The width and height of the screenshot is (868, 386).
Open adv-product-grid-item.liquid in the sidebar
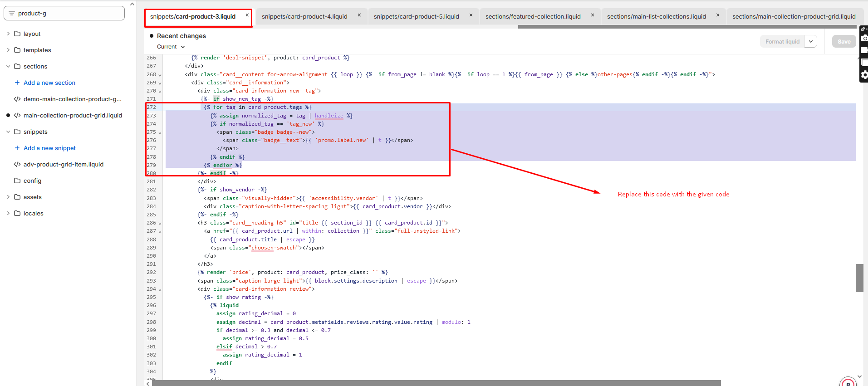click(x=64, y=164)
